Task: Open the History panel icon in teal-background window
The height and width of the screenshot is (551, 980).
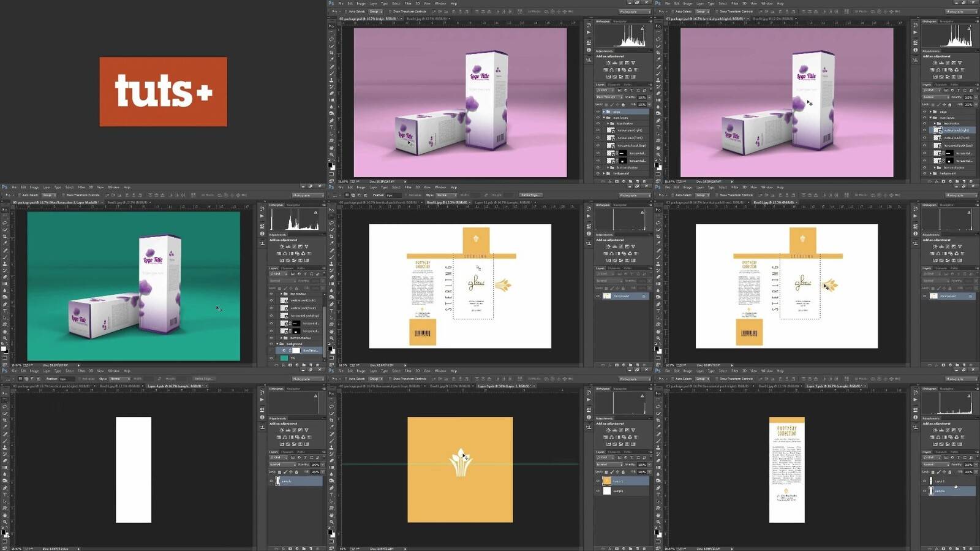Action: tap(262, 209)
